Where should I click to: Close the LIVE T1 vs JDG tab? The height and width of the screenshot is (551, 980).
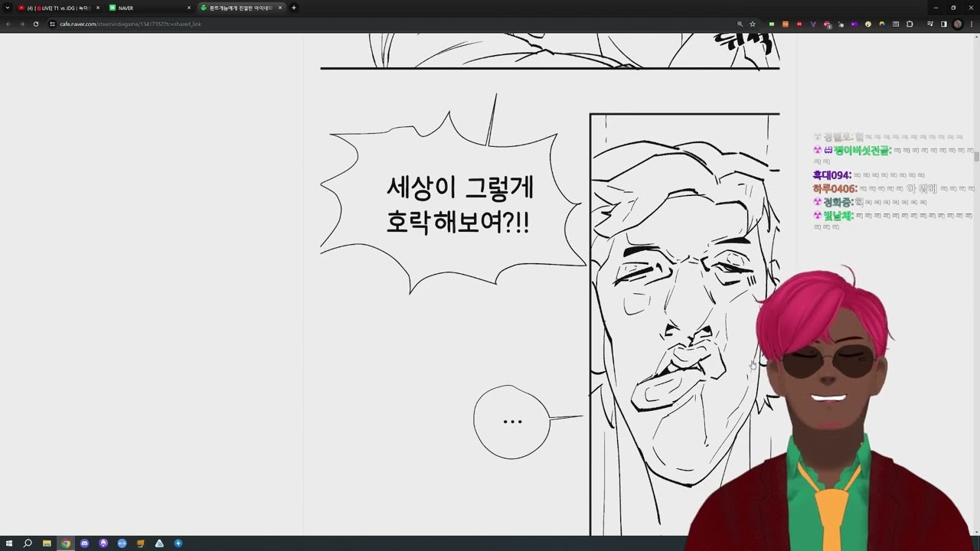click(x=98, y=8)
